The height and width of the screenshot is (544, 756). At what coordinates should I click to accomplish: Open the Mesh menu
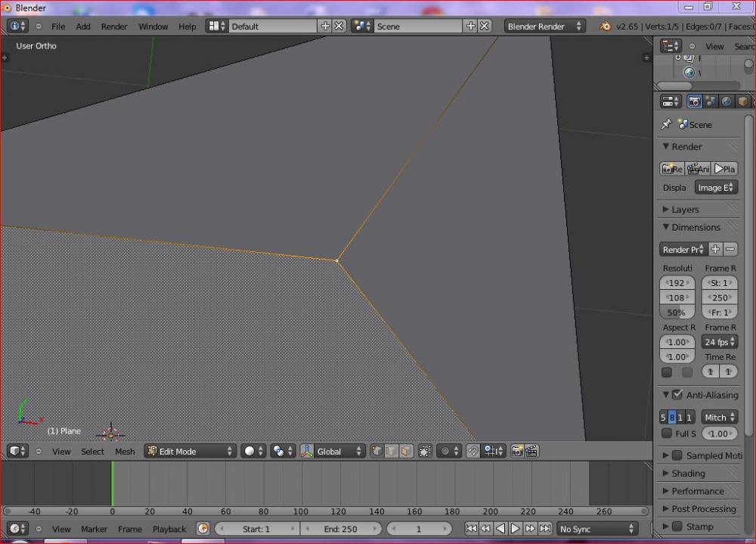pyautogui.click(x=125, y=451)
